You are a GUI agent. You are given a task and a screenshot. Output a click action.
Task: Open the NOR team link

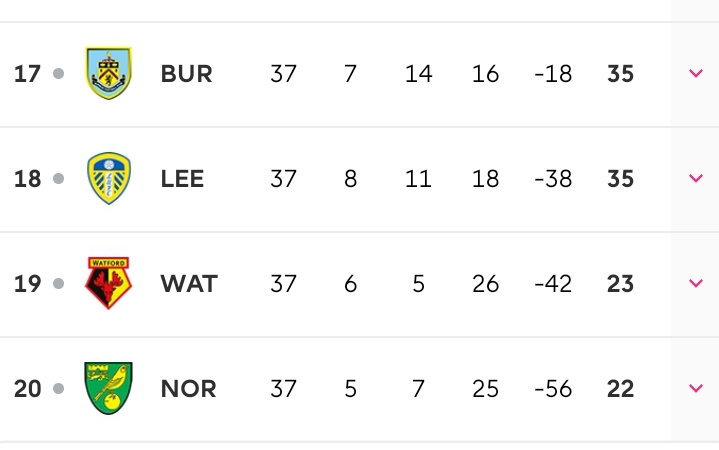(188, 389)
